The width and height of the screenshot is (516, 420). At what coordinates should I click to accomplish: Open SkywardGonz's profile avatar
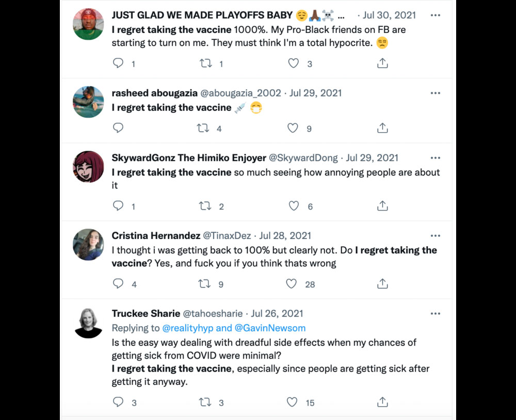pos(88,167)
